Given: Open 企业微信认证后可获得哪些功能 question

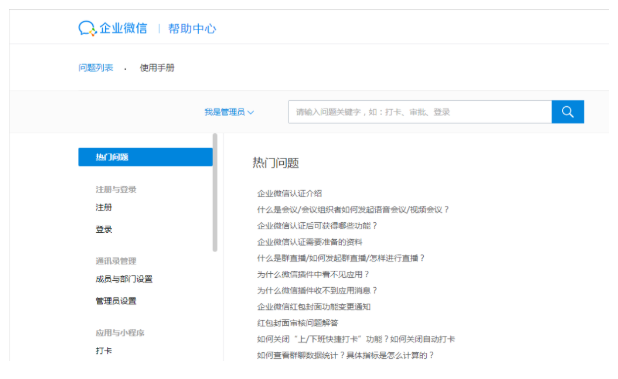Looking at the screenshot, I should click(317, 226).
